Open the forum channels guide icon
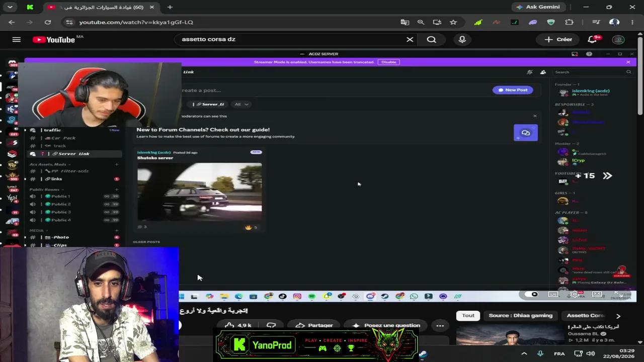The width and height of the screenshot is (644, 362). pyautogui.click(x=526, y=133)
